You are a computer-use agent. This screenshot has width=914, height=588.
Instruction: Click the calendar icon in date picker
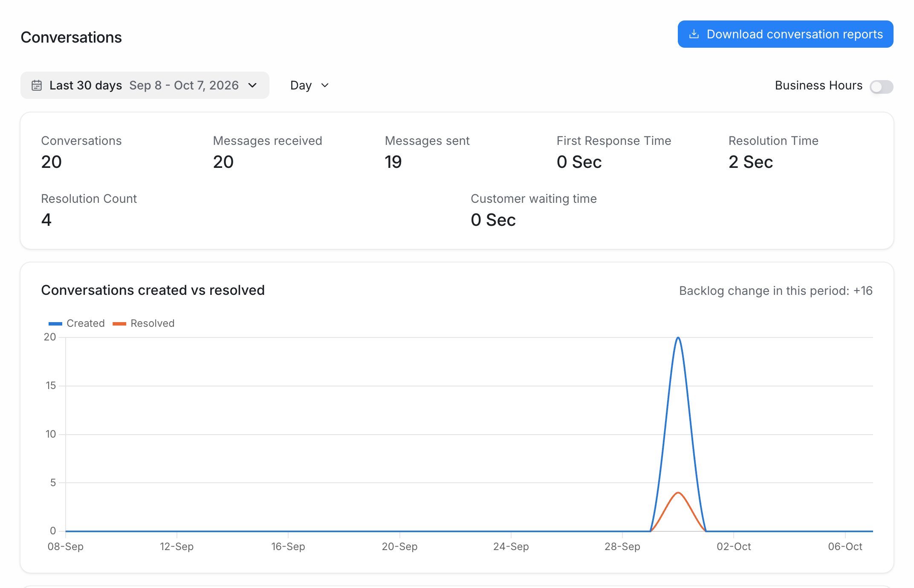(x=37, y=85)
